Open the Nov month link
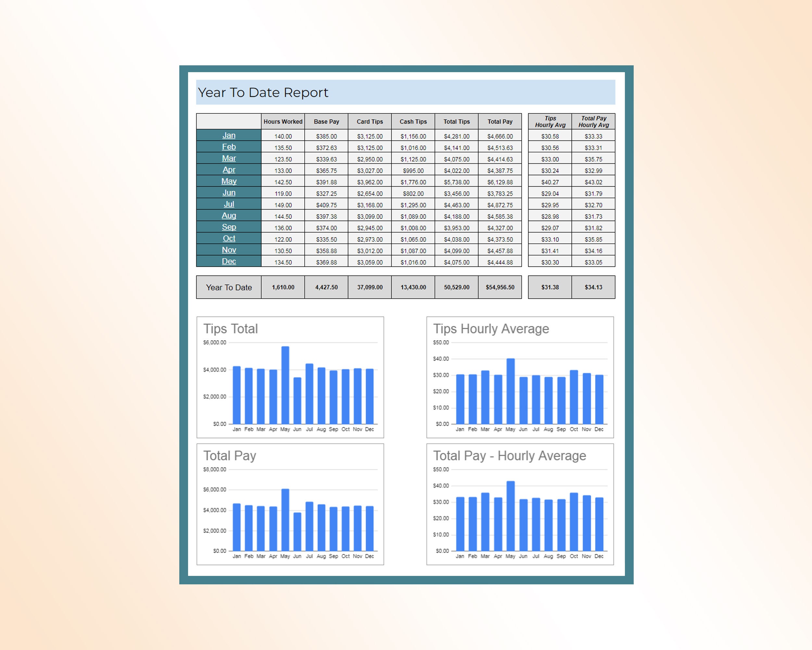The width and height of the screenshot is (812, 650). tap(229, 250)
